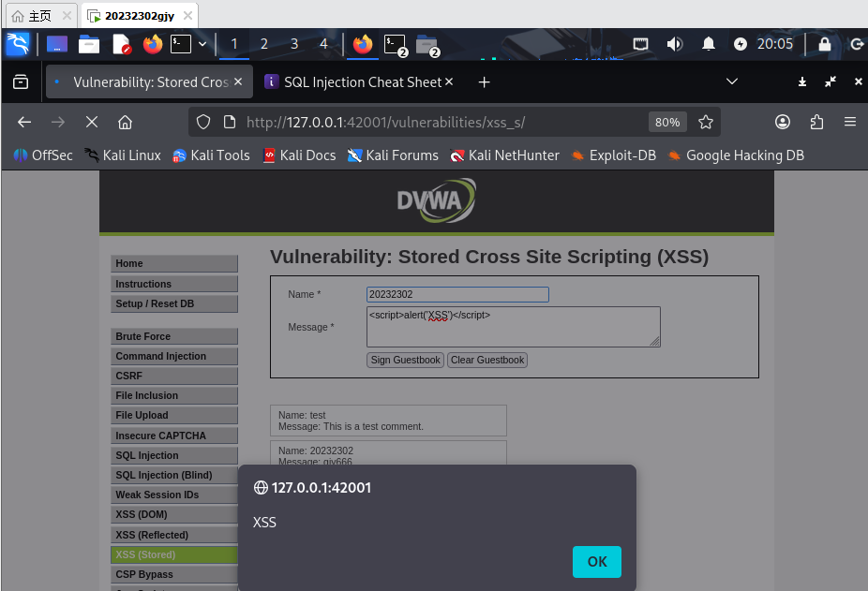This screenshot has height=591, width=868.
Task: Launch the text editor panel icon
Action: pos(121,44)
